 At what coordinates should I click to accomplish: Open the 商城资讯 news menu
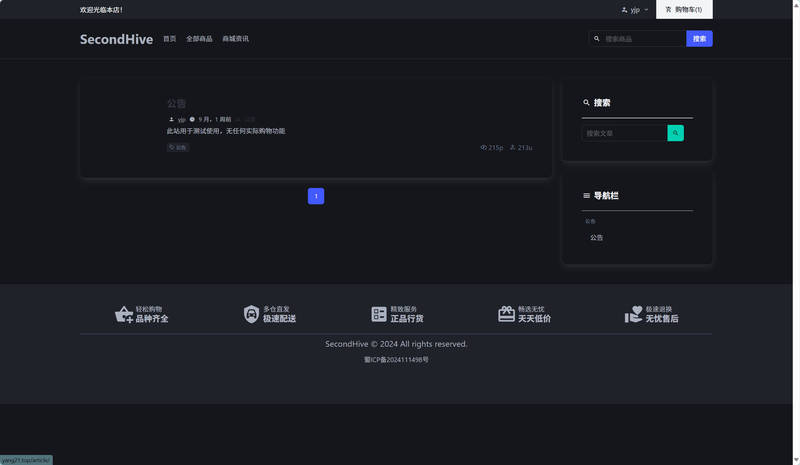235,39
